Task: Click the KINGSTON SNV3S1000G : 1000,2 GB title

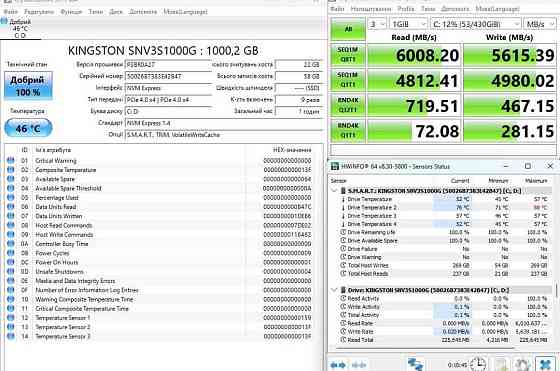Action: tap(163, 51)
